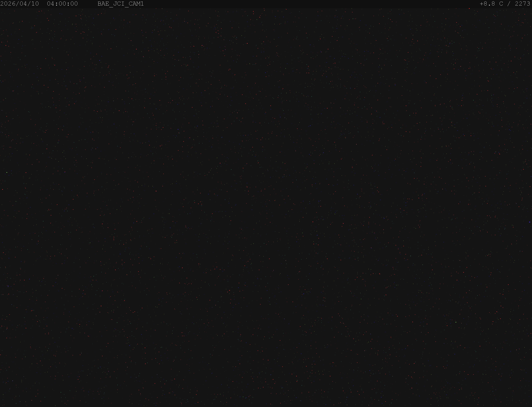Click the slash between temperature and 2273

point(509,4)
